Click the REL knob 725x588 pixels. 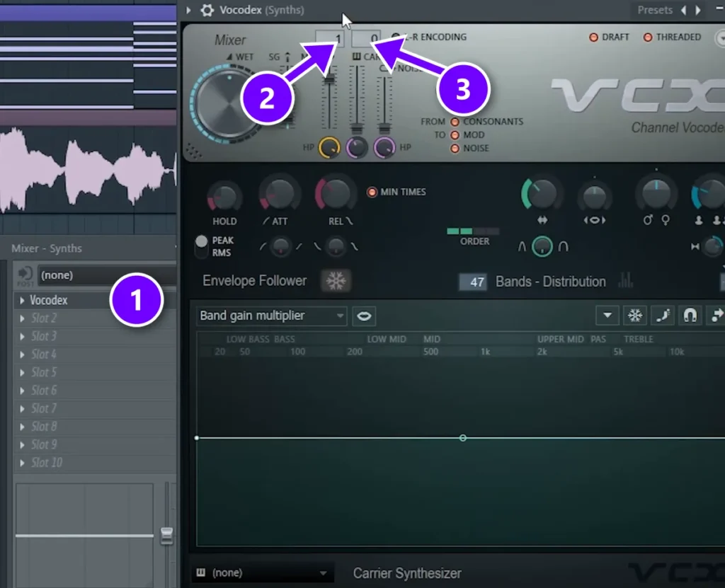[336, 194]
